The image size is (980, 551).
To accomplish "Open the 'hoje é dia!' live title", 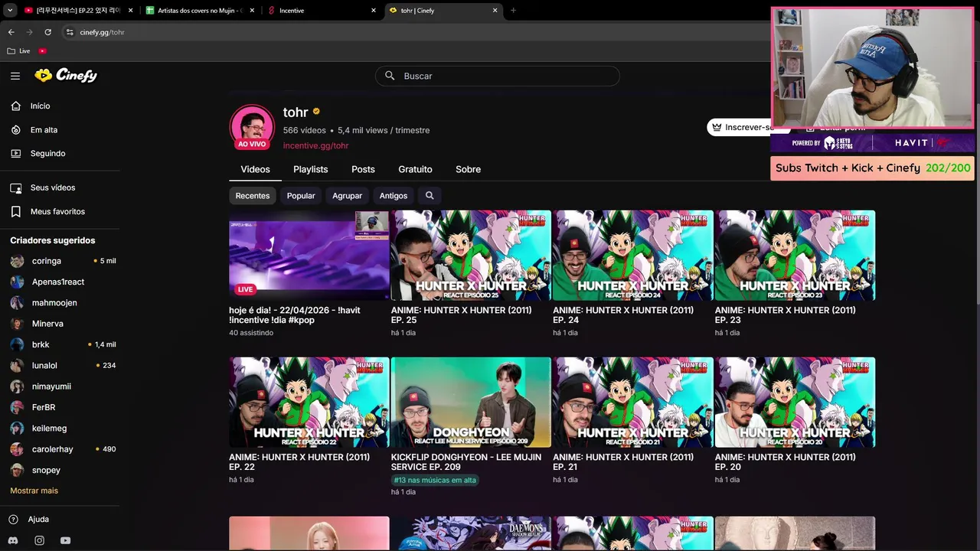I will tap(295, 315).
